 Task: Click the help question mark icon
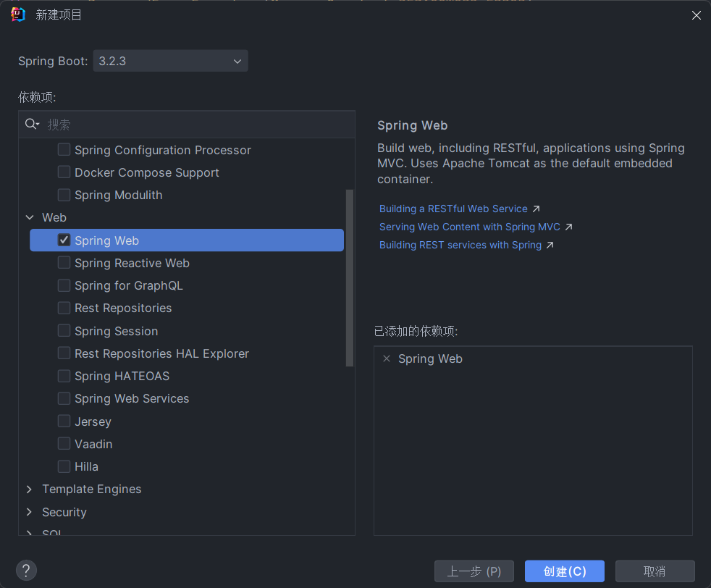[26, 570]
